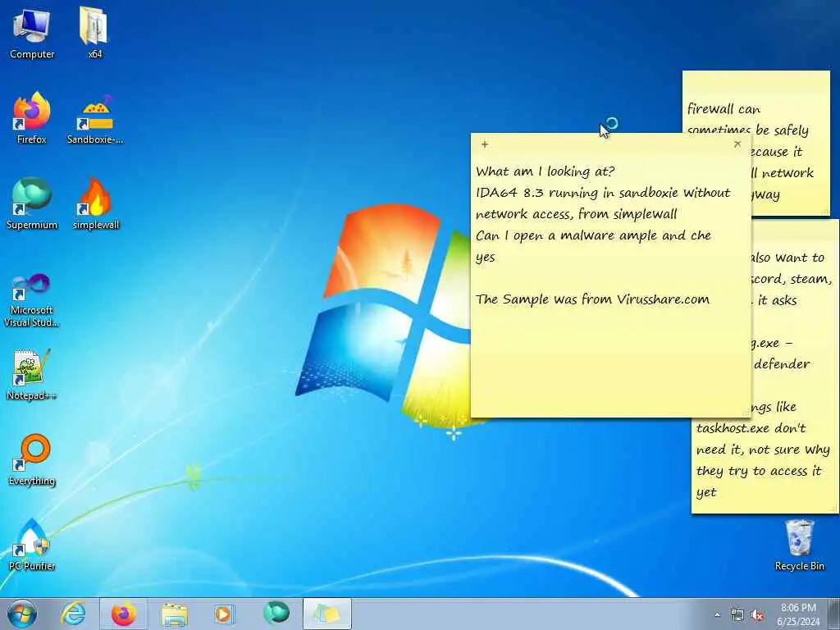Click the 'Can I open a malware' line
840x630 pixels.
click(594, 235)
